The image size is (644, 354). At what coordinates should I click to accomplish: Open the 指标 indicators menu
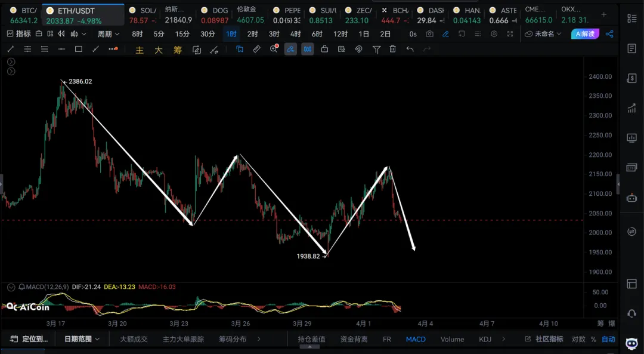coord(19,34)
